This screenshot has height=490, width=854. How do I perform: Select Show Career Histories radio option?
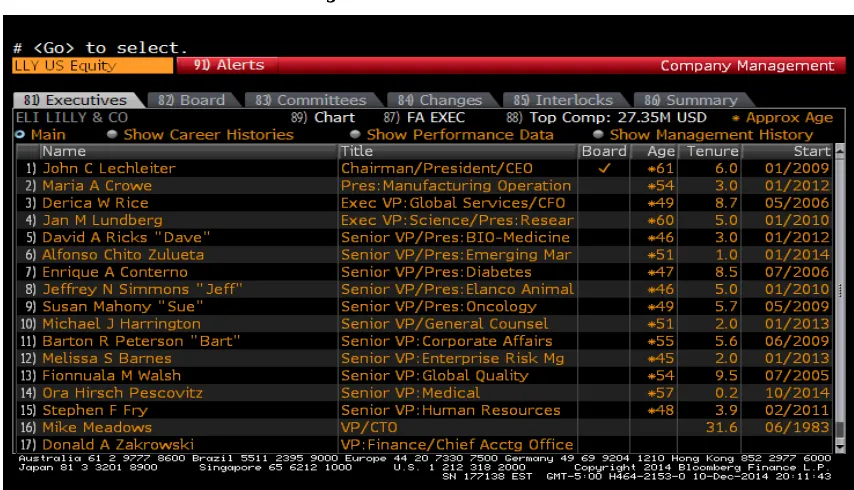pyautogui.click(x=200, y=134)
